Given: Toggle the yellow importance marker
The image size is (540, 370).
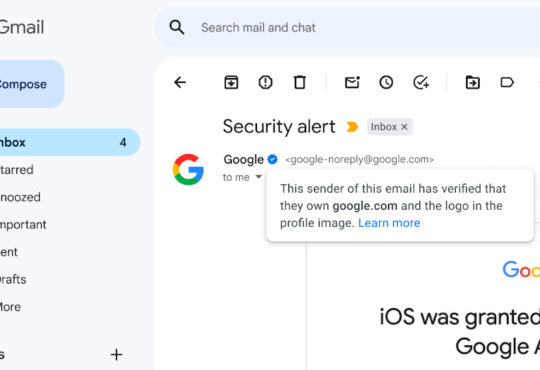Looking at the screenshot, I should click(x=352, y=127).
